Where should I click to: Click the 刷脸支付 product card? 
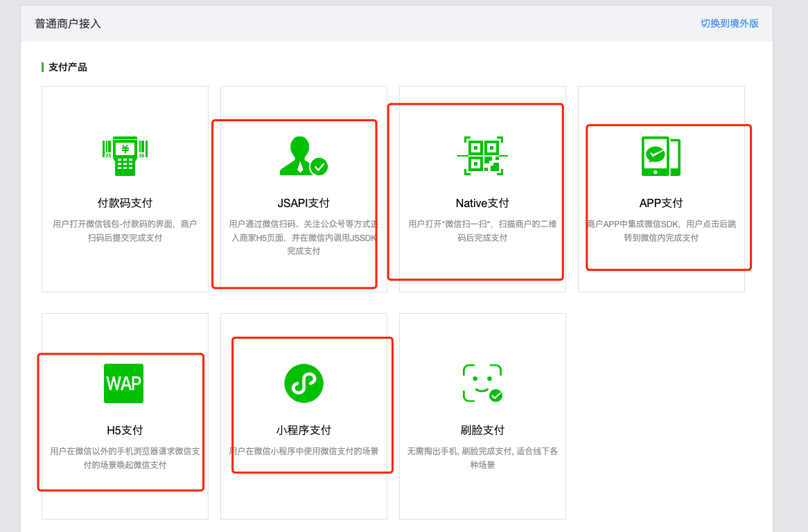(x=482, y=416)
